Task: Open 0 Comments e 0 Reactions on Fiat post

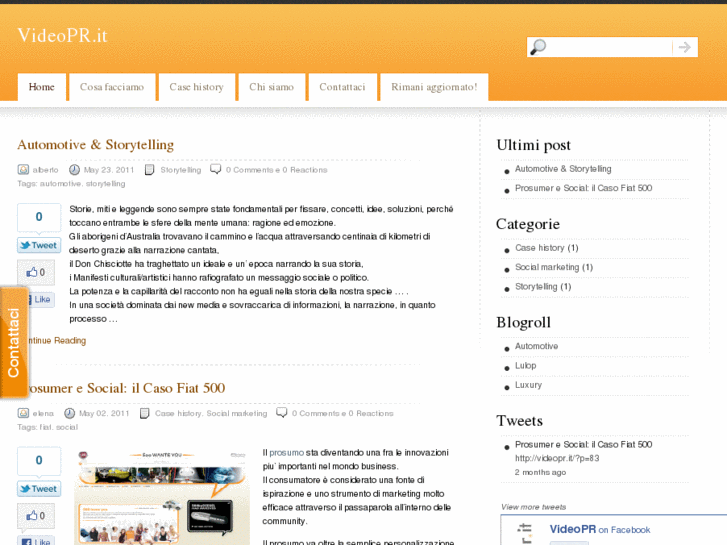Action: pos(343,414)
